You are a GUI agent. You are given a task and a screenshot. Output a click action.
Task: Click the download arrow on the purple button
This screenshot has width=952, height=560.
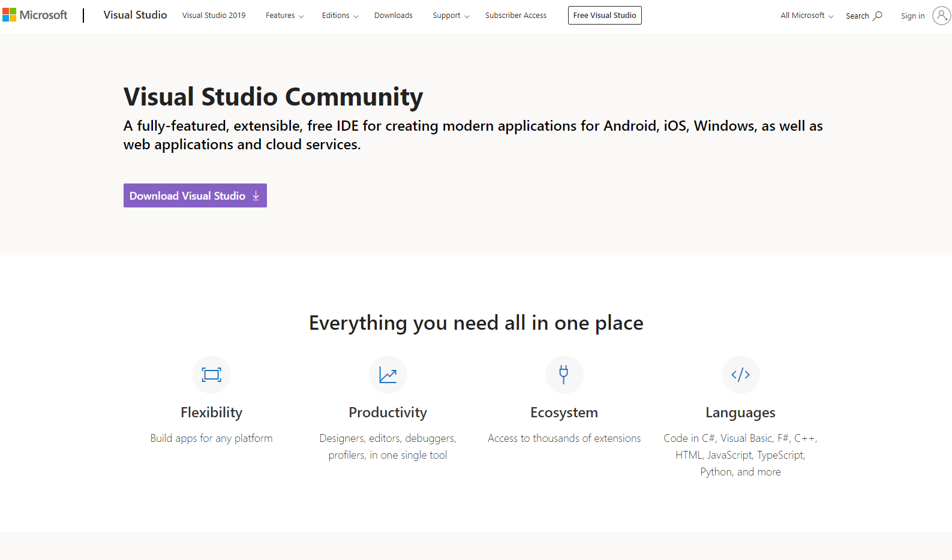point(256,195)
